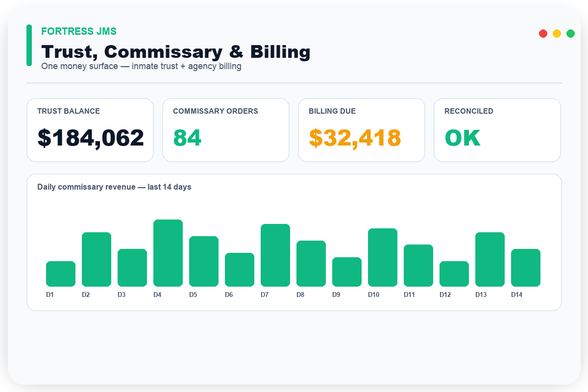The width and height of the screenshot is (588, 392).
Task: Click the Fortress JMS brand label
Action: [79, 31]
